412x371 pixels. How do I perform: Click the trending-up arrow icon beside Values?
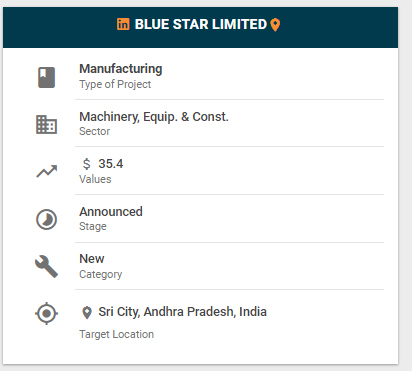(47, 171)
